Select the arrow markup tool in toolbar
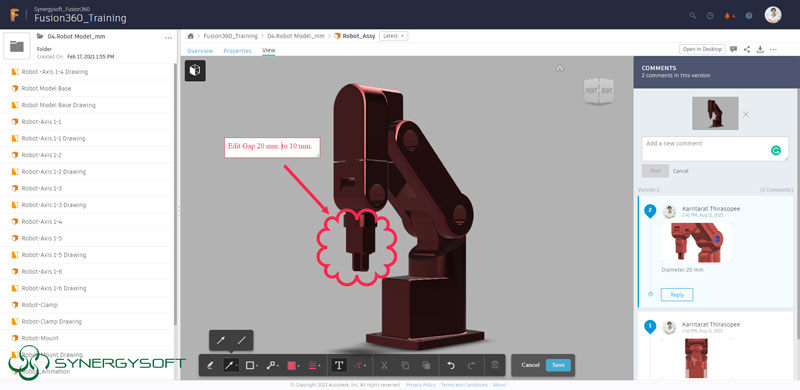This screenshot has height=390, width=800. click(231, 365)
